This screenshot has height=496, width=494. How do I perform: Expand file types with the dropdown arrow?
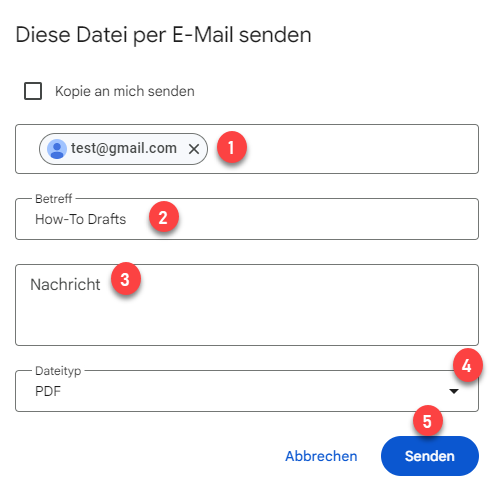[454, 391]
